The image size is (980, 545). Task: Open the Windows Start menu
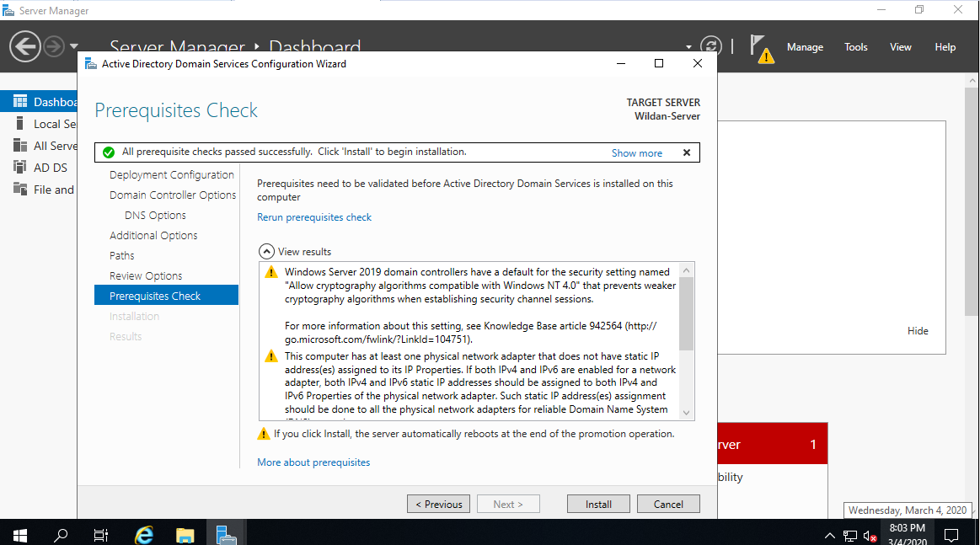click(x=20, y=535)
